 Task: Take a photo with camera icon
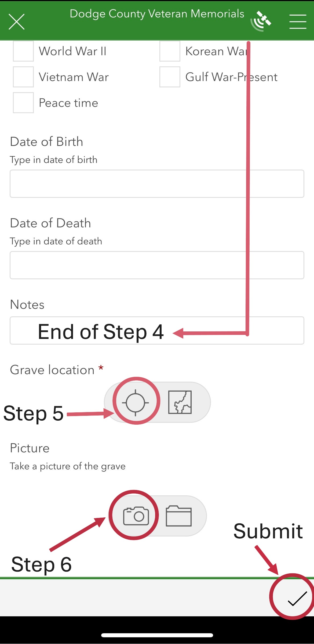[x=136, y=516]
